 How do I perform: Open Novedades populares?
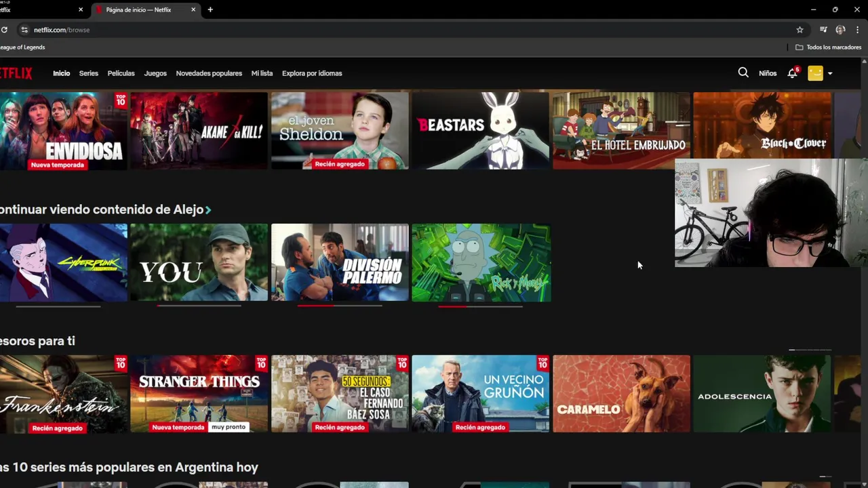[x=209, y=73]
